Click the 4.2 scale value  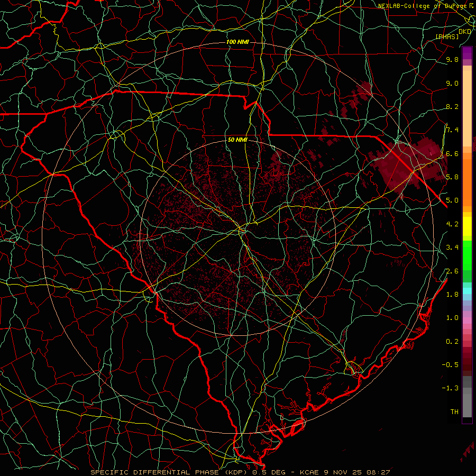click(x=452, y=224)
